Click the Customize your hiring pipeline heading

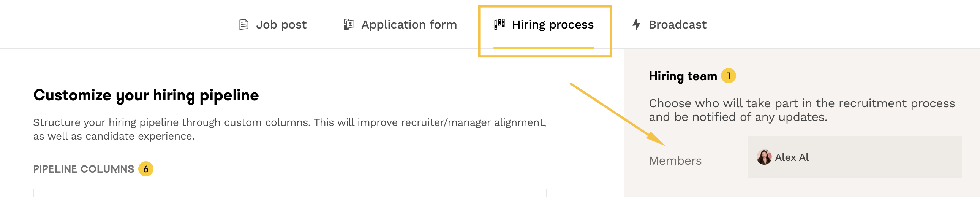(x=146, y=95)
